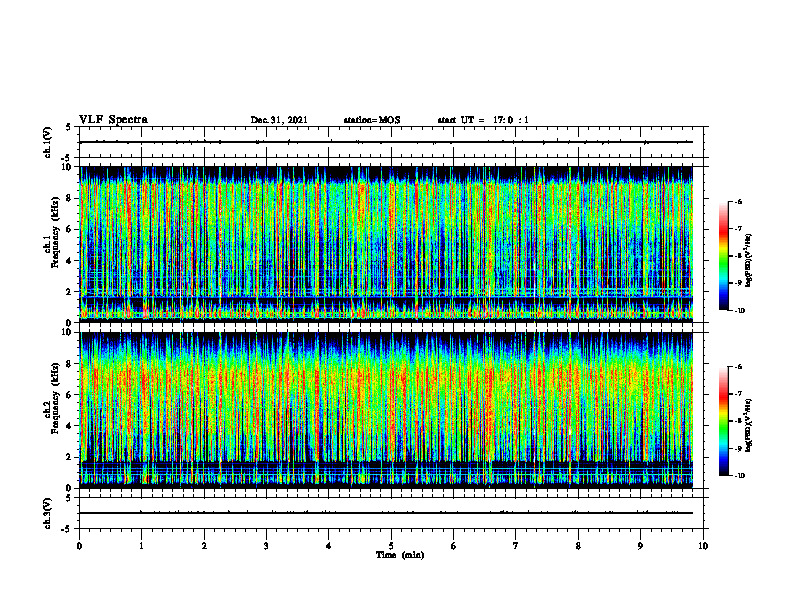Click the "VLF Spectra" plot title
This screenshot has height=612, width=792.
[x=113, y=120]
